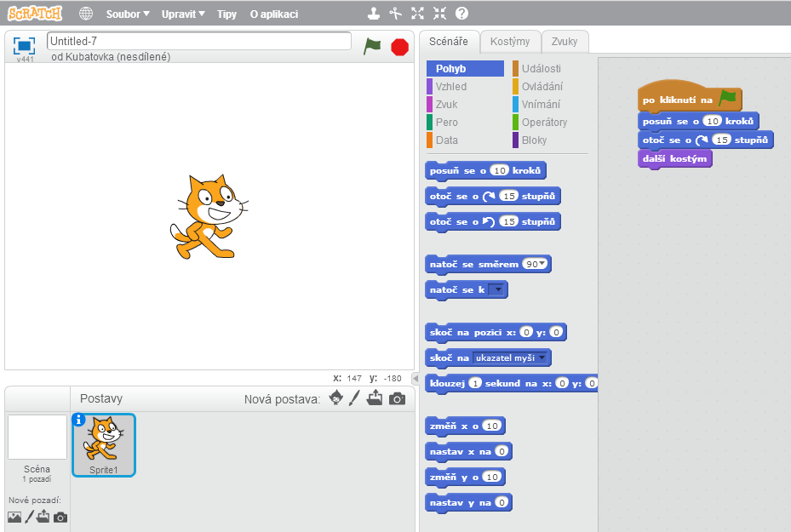Open the Tipy menu
This screenshot has width=791, height=532.
pos(226,14)
